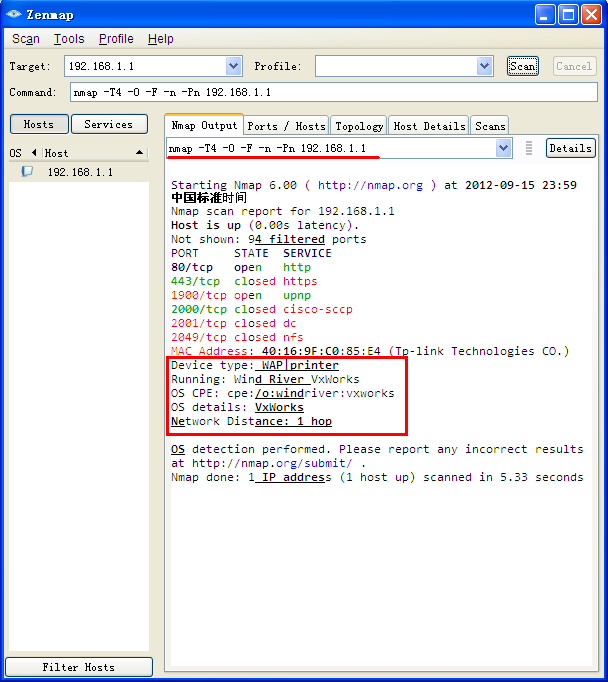Open the http://nmap.org link
The width and height of the screenshot is (608, 682).
pyautogui.click(x=370, y=185)
